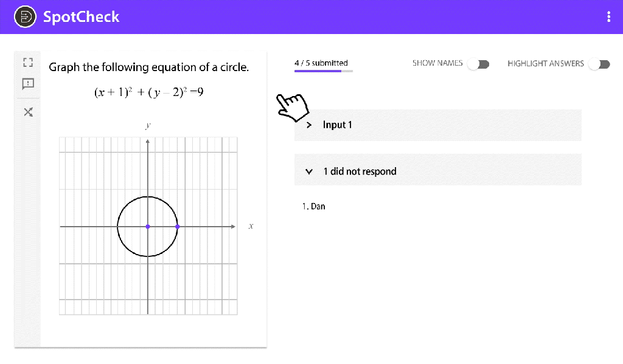Viewport: 623px width, 364px height.
Task: Toggle Highlight Answers switch
Action: point(599,64)
